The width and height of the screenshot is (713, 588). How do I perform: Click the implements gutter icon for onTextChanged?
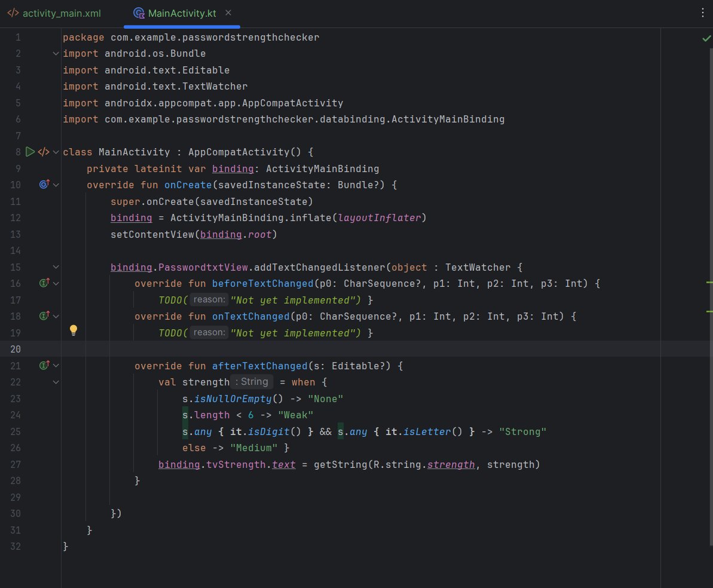coord(44,316)
